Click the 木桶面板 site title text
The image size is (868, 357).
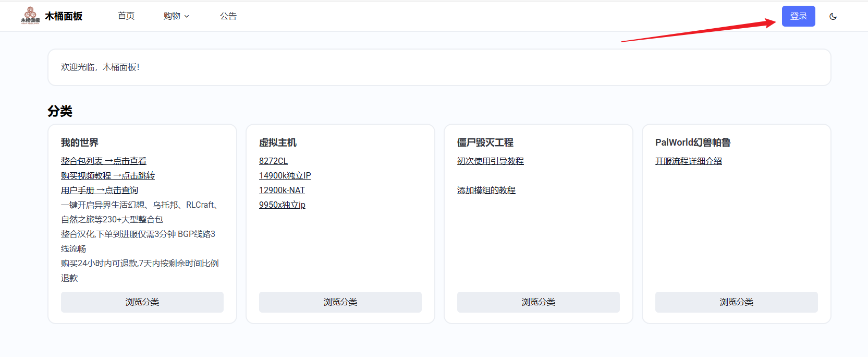pyautogui.click(x=64, y=16)
